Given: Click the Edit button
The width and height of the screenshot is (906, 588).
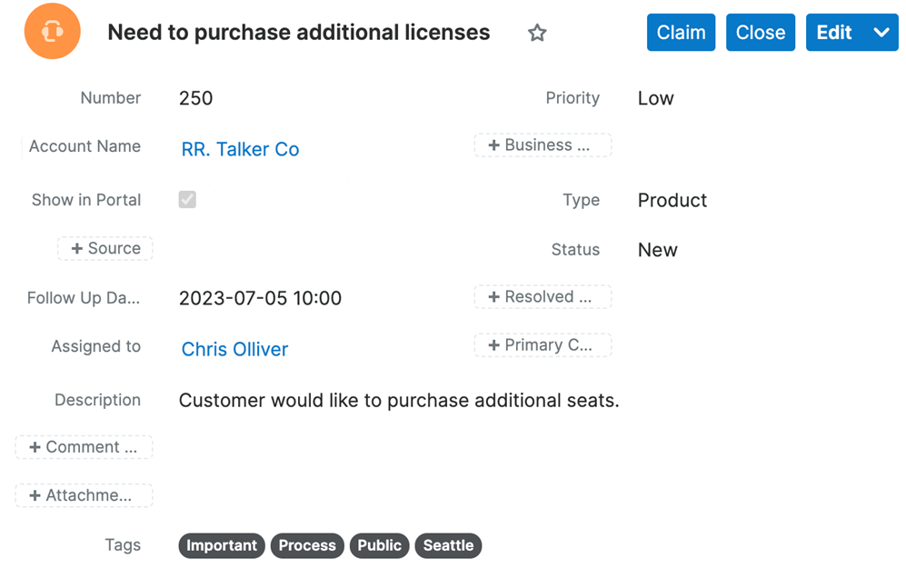Looking at the screenshot, I should coord(833,33).
